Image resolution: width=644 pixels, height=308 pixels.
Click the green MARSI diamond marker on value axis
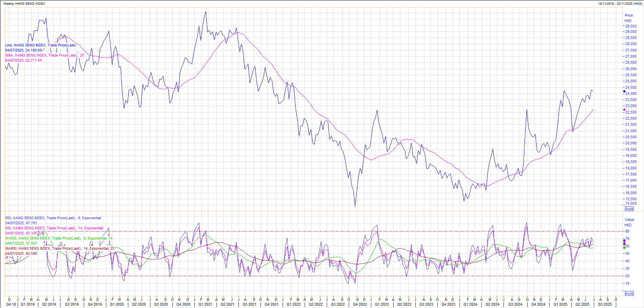[624, 248]
